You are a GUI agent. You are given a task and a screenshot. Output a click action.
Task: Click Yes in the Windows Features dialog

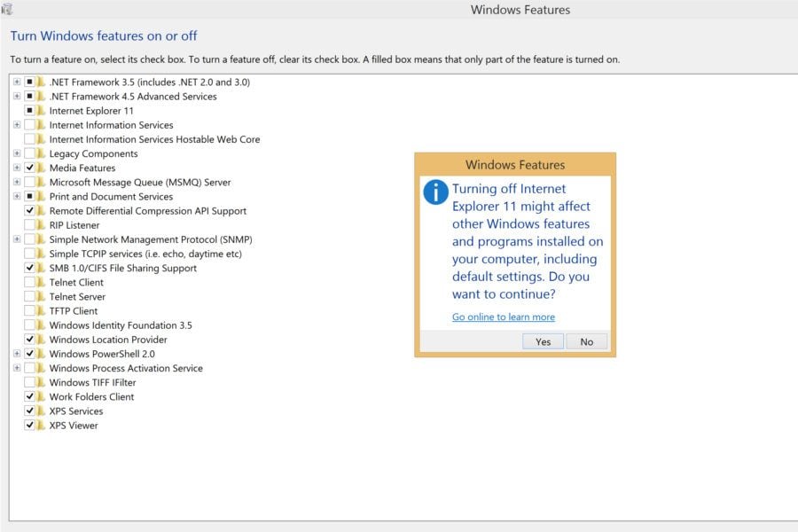point(543,341)
